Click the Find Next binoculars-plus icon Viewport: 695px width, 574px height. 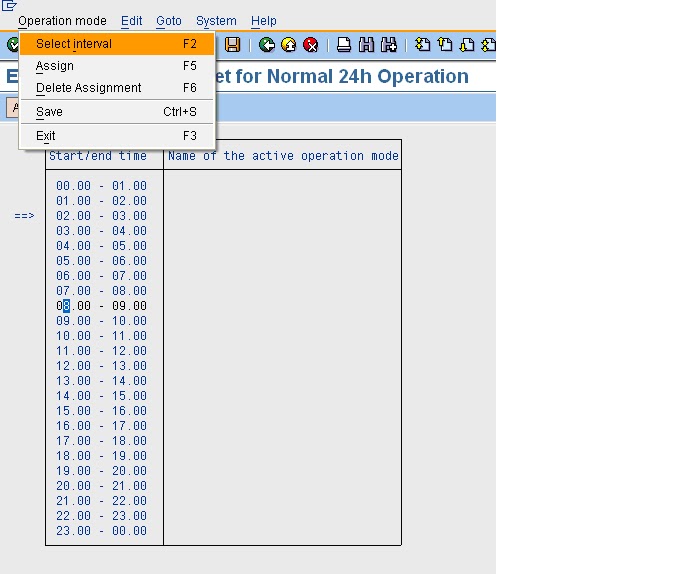click(389, 45)
